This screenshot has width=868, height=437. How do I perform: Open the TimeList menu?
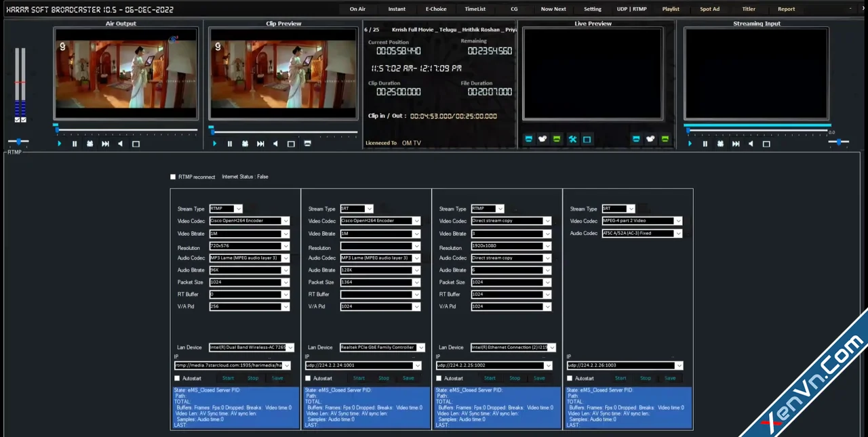(x=475, y=9)
